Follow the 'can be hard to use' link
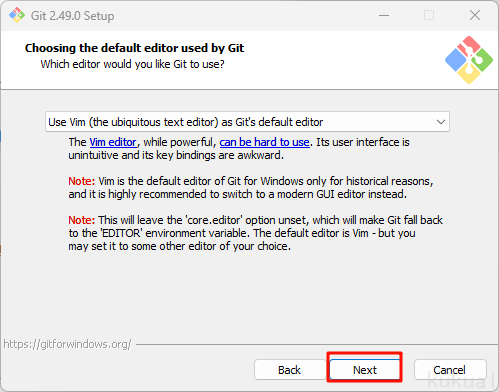499x392 pixels. pos(264,142)
